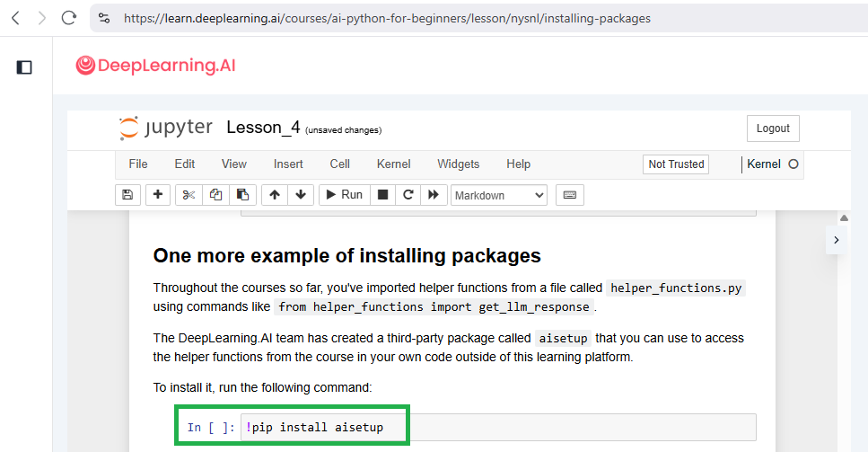Viewport: 868px width, 452px height.
Task: Open the File menu
Action: tap(138, 164)
